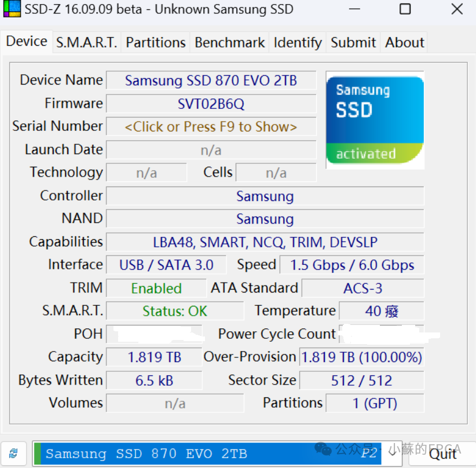The width and height of the screenshot is (476, 468).
Task: Click the Over-Provision 1.819 TB (100.00%) value
Action: tap(361, 357)
